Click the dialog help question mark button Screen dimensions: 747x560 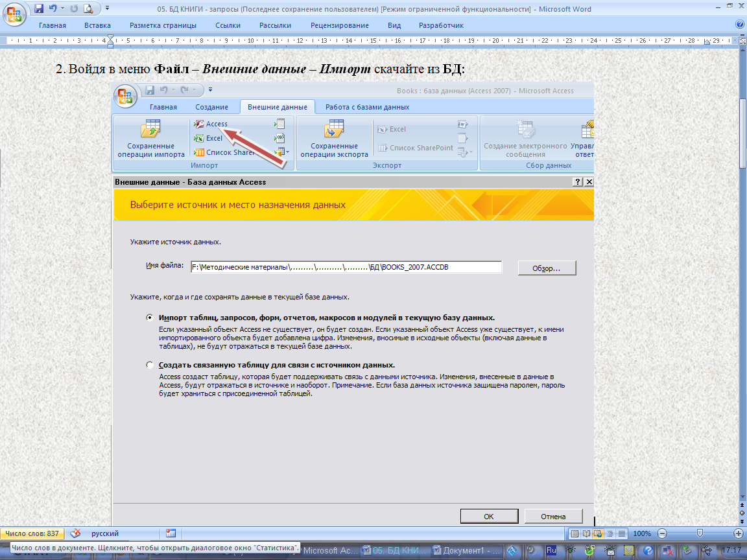(577, 182)
